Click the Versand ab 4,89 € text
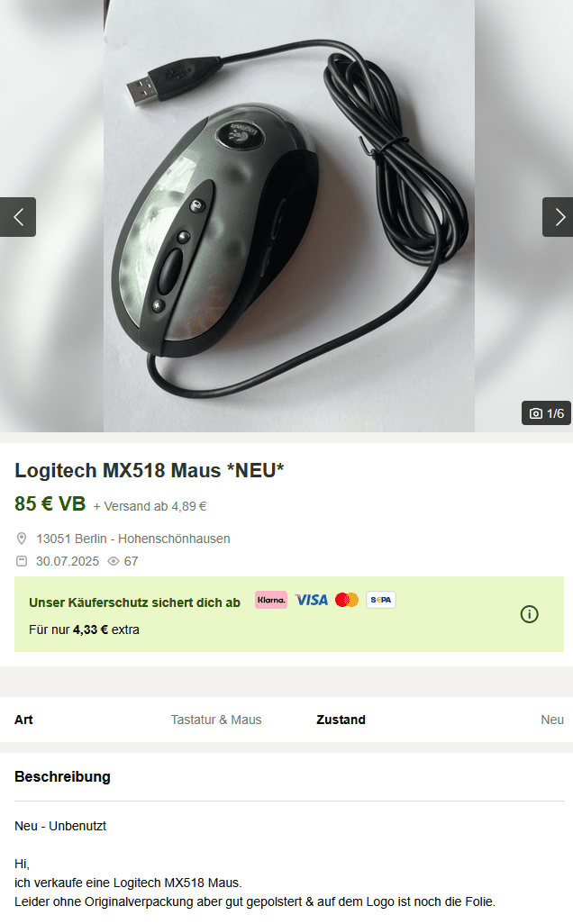This screenshot has height=924, width=573. pos(150,506)
